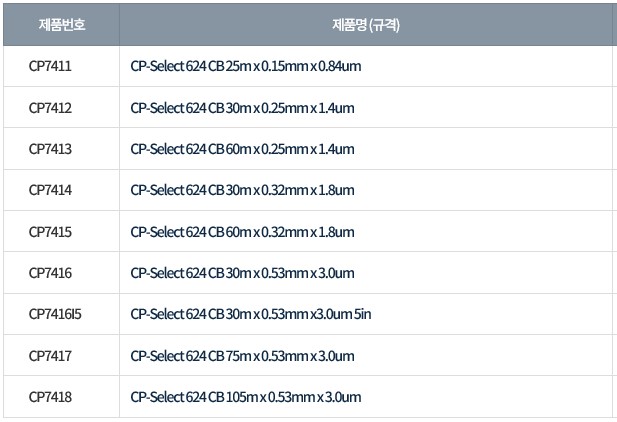617x422 pixels.
Task: Open the CP7416 30m x 0.53mm x 3.0um product name
Action: coord(242,273)
